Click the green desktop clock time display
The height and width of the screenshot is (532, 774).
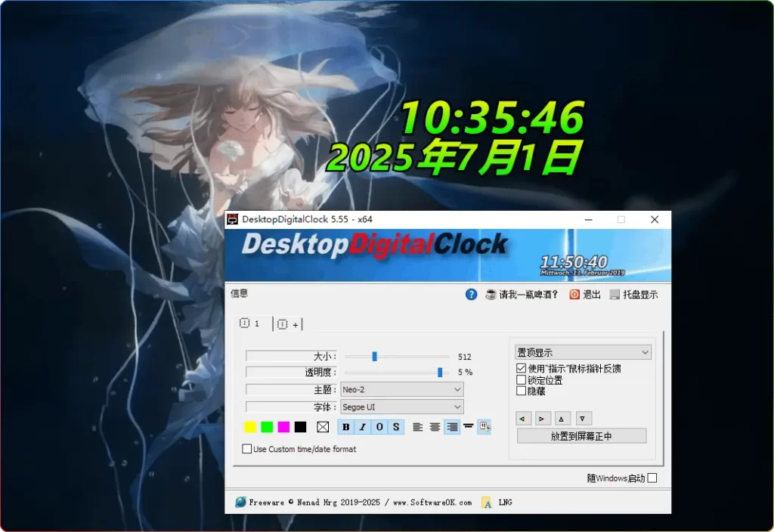click(491, 117)
